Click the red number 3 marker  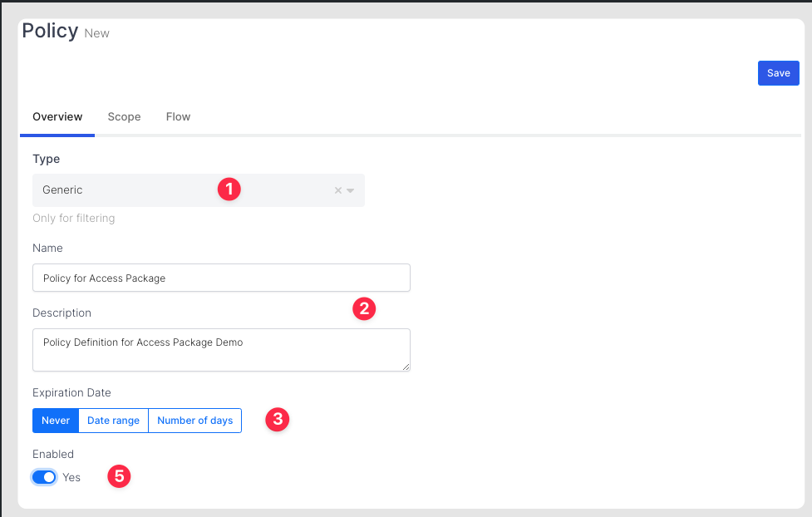(277, 420)
